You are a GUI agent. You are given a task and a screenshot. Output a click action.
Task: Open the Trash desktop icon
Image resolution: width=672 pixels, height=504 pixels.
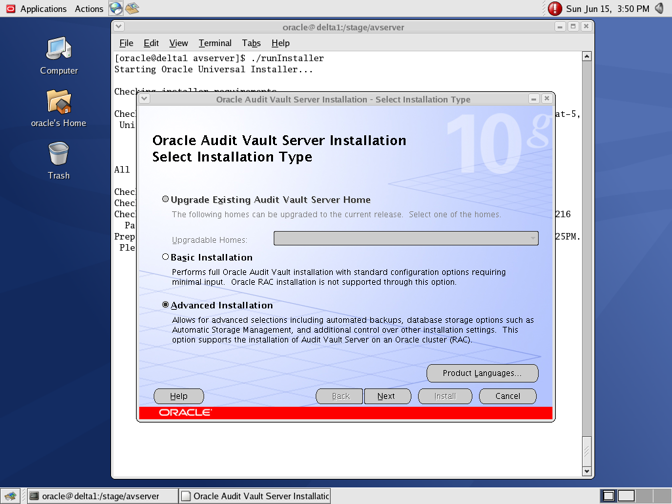click(x=59, y=161)
